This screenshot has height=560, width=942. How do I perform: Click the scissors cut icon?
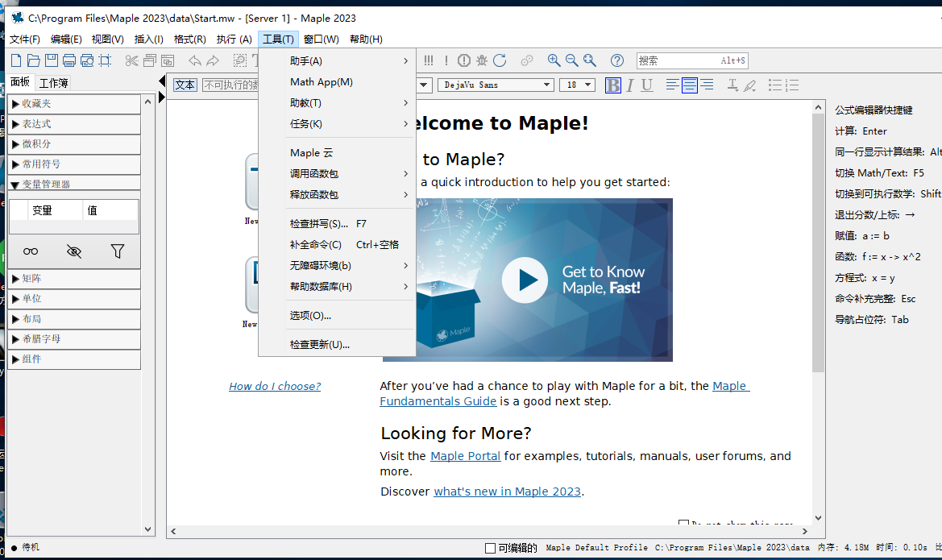click(x=131, y=60)
